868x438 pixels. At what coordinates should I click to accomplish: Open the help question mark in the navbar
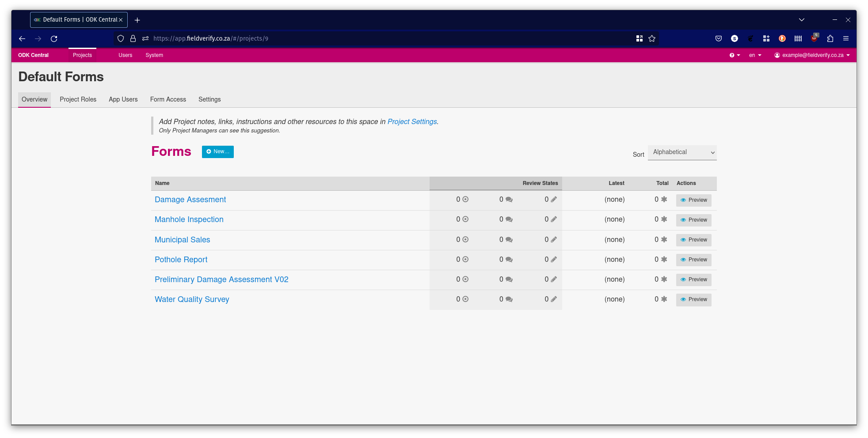tap(732, 55)
